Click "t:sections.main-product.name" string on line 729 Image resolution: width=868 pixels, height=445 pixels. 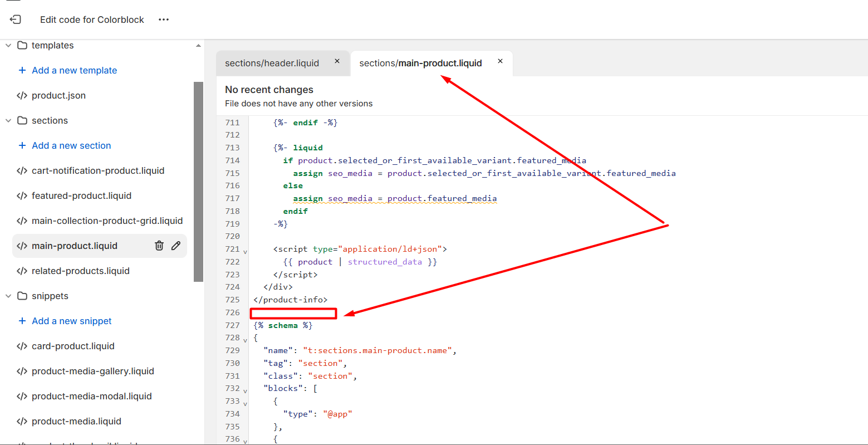[377, 350]
